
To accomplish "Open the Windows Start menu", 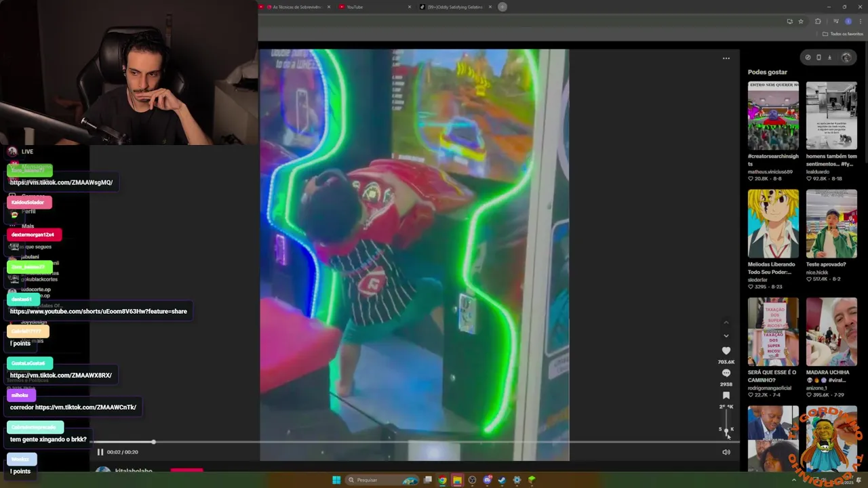I will coord(336,480).
